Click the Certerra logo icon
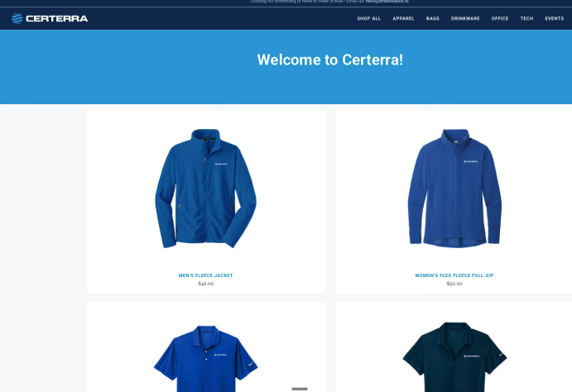The height and width of the screenshot is (392, 572). (x=17, y=18)
